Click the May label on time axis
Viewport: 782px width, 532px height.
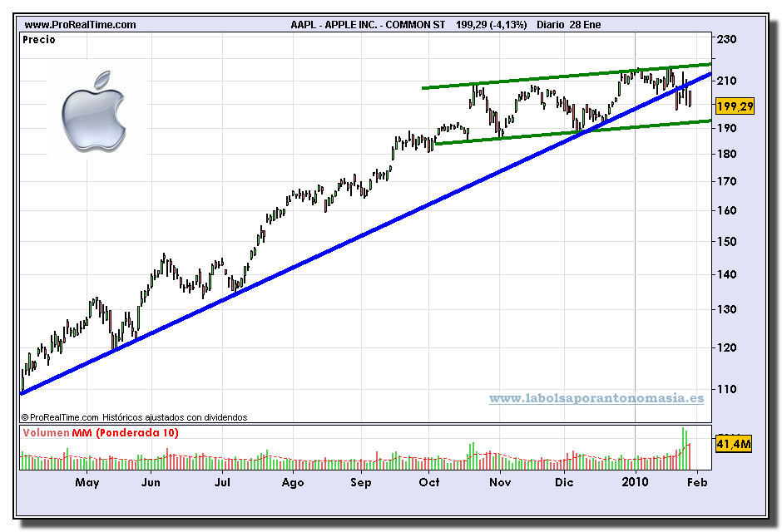click(x=87, y=482)
